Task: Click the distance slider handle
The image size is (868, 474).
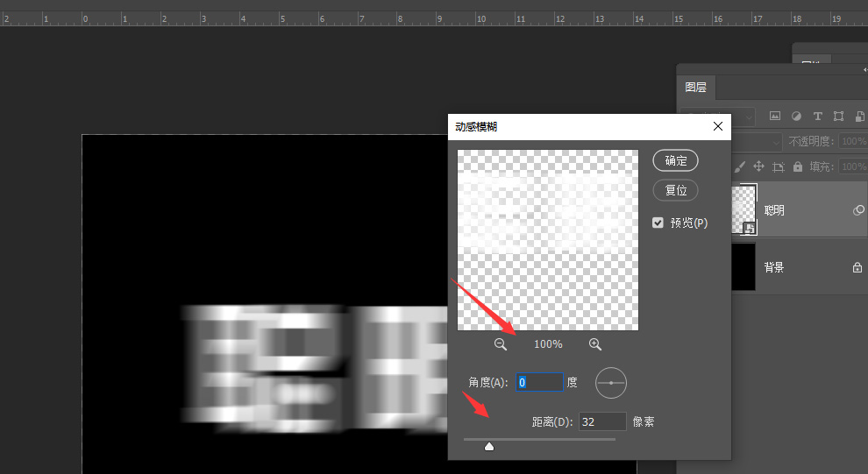Action: 489,446
